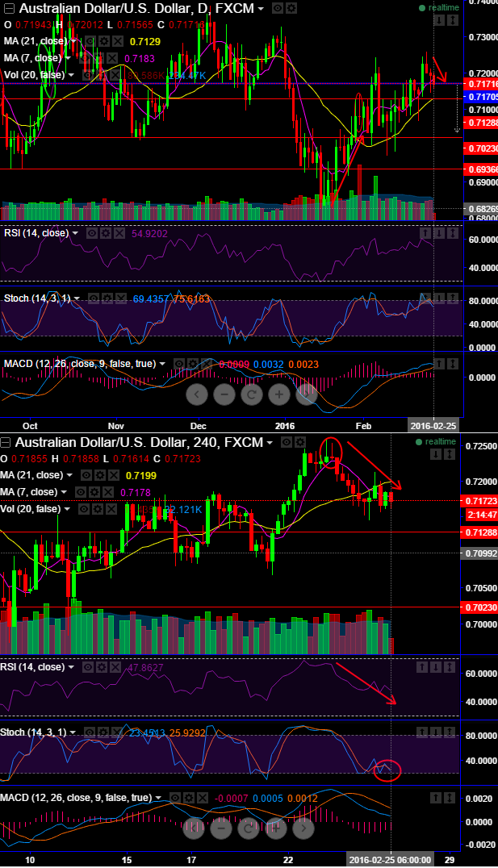
Task: Hide MACD plot on daily chart
Action: pyautogui.click(x=179, y=364)
